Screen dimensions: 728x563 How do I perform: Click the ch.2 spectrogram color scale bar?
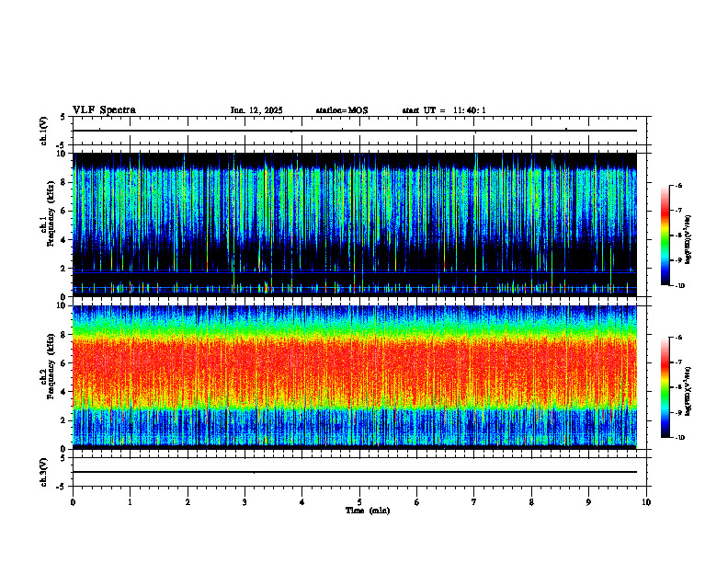pyautogui.click(x=665, y=387)
